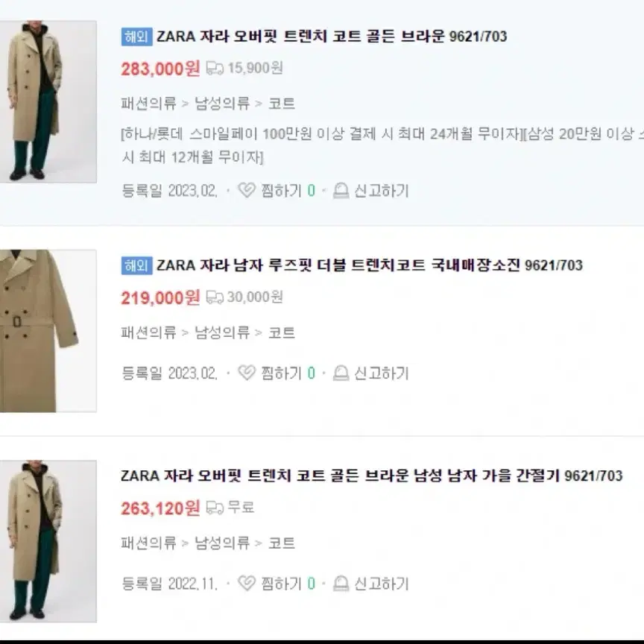This screenshot has height=644, width=644.
Task: Select 남성의류 breadcrumb in second listing
Action: [222, 332]
